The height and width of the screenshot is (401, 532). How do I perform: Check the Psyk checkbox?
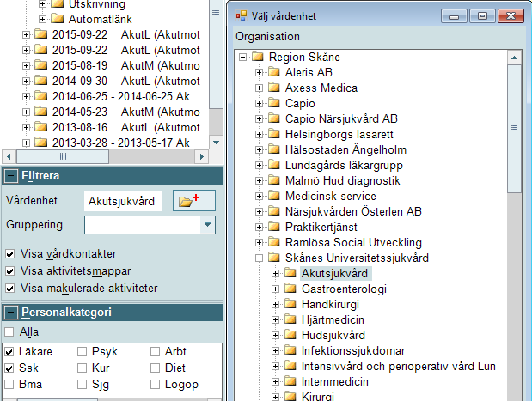pos(83,352)
